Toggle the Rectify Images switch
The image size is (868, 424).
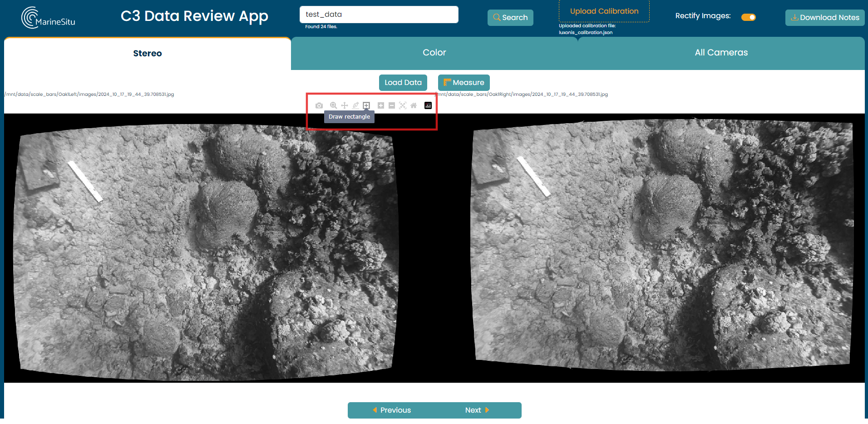click(748, 17)
